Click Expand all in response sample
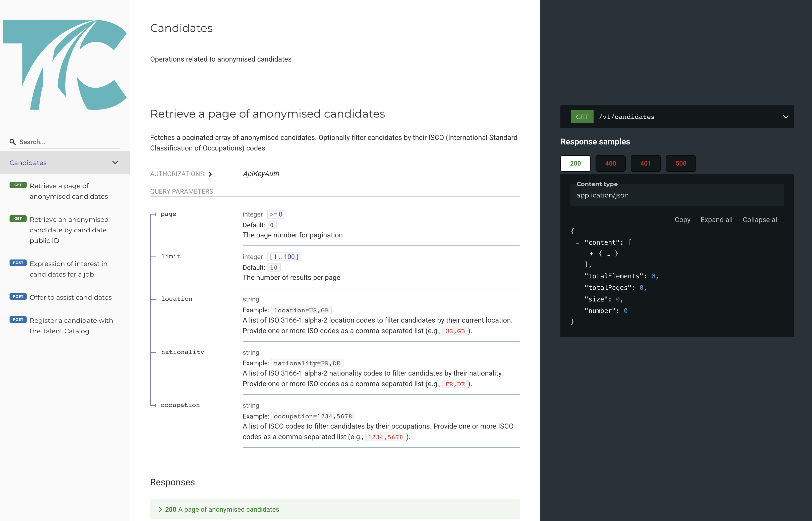This screenshot has width=812, height=521. (716, 220)
